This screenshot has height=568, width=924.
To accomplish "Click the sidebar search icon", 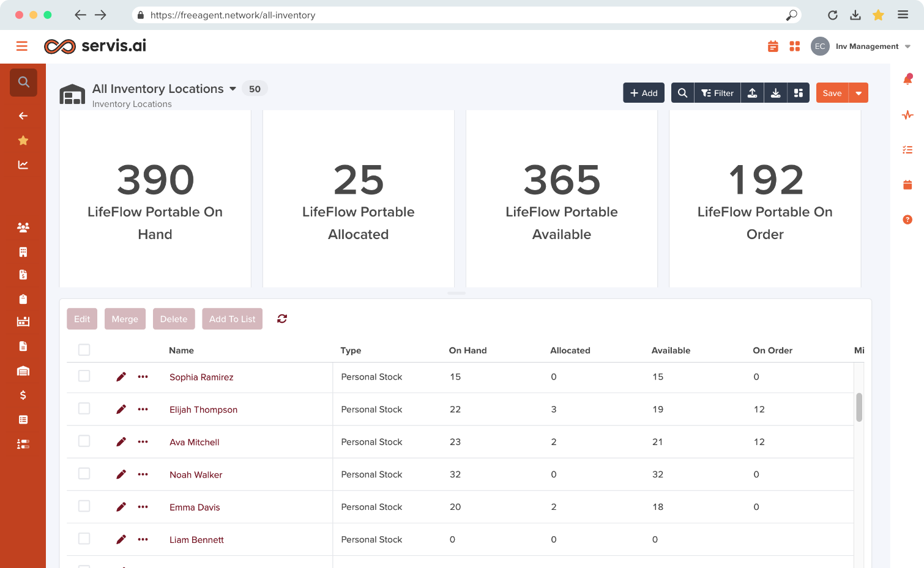I will 23,82.
